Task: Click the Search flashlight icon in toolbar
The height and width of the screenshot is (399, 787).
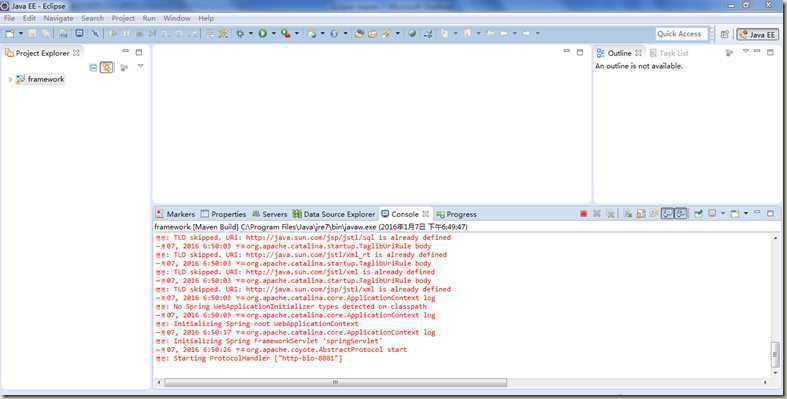Action: [386, 34]
